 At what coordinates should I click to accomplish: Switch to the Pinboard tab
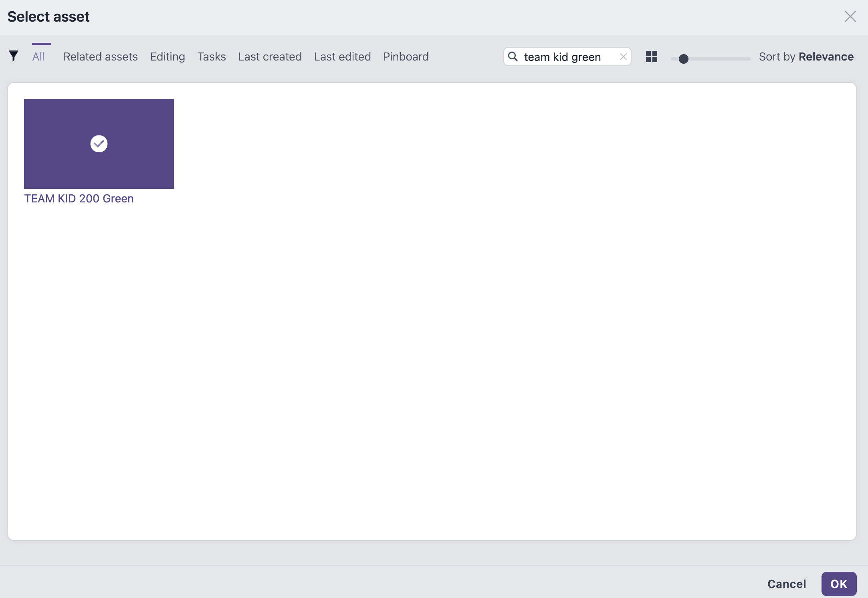click(x=406, y=57)
